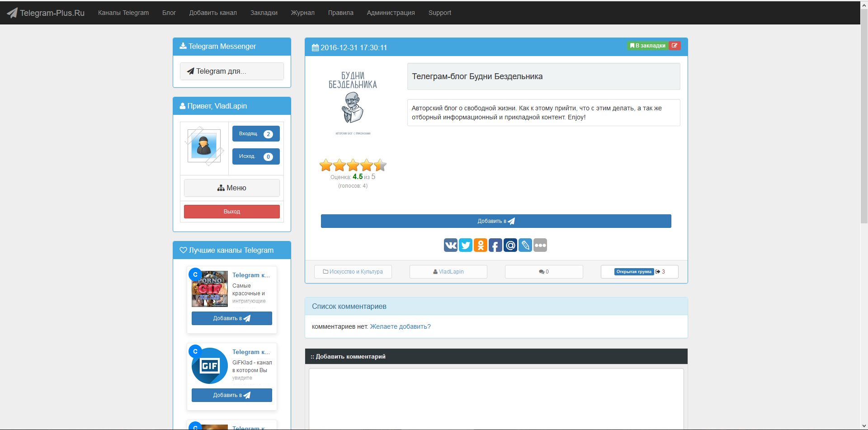Share the channel on VK
The image size is (868, 430).
pyautogui.click(x=451, y=245)
